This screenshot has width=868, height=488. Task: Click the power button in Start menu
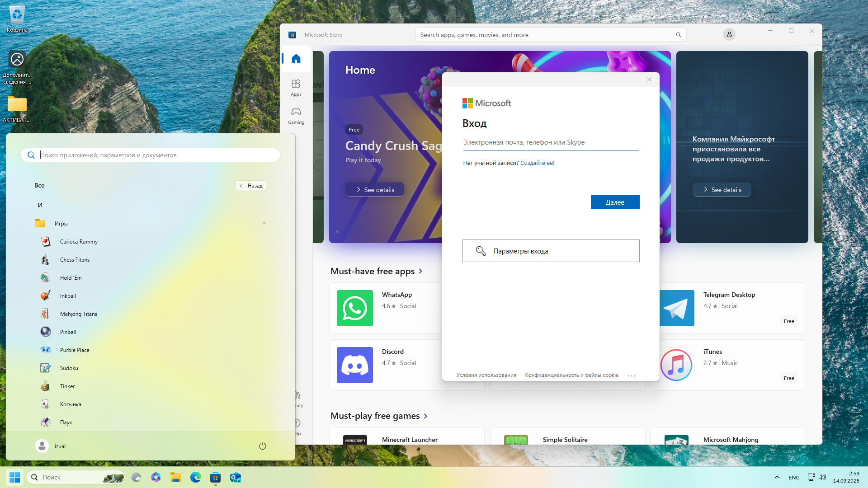pos(263,446)
